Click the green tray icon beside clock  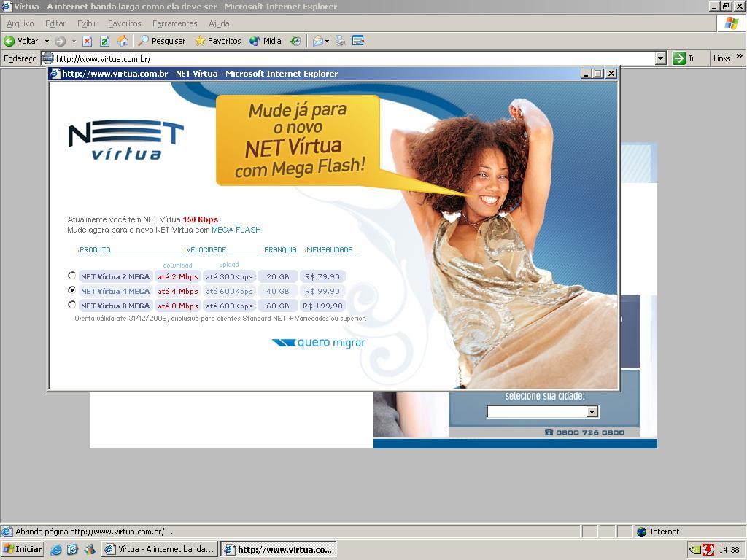696,550
